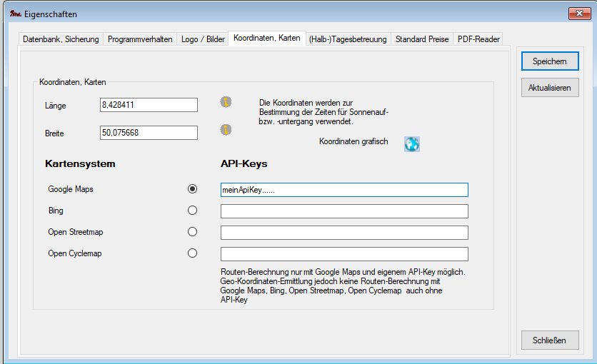Image resolution: width=597 pixels, height=364 pixels.
Task: Focus the Länge coordinate input field
Action: point(149,106)
